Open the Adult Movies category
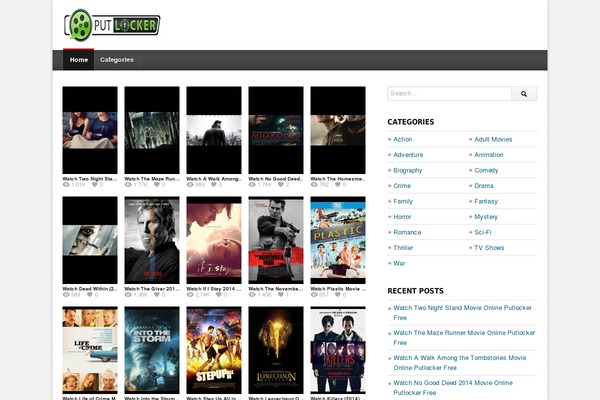 [x=493, y=139]
